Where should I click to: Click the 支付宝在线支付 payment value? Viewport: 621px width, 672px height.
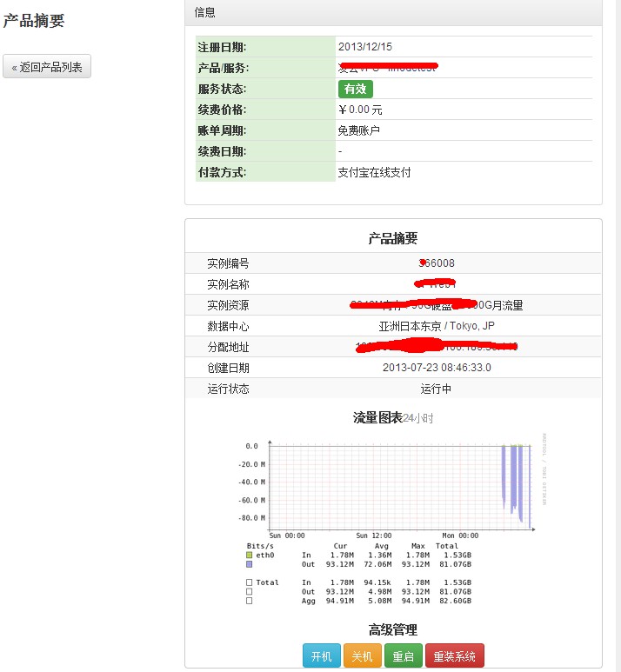point(374,172)
